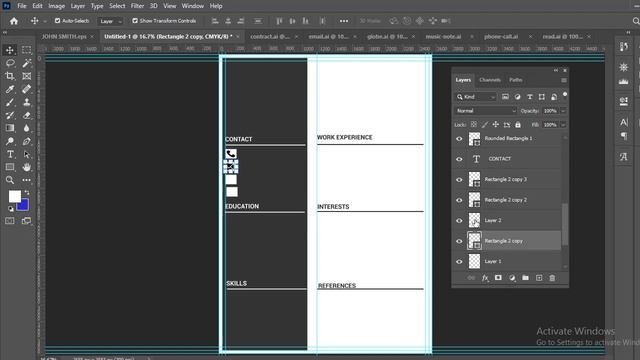Open the Layers panel menu

[x=564, y=80]
